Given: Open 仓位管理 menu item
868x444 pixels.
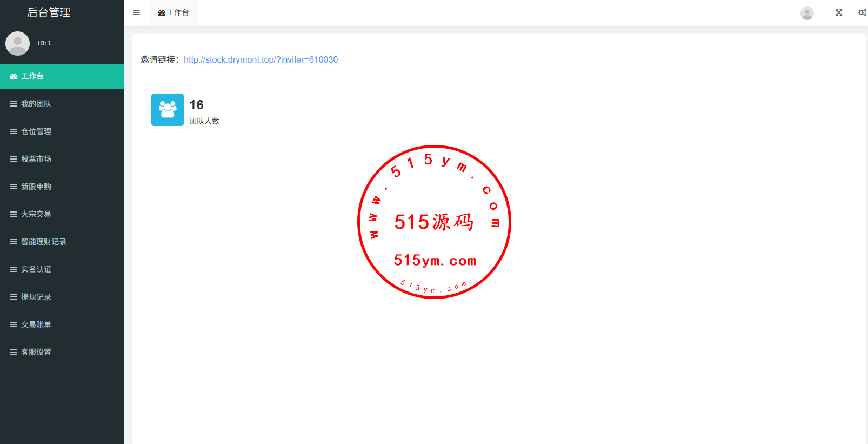Looking at the screenshot, I should click(x=36, y=131).
